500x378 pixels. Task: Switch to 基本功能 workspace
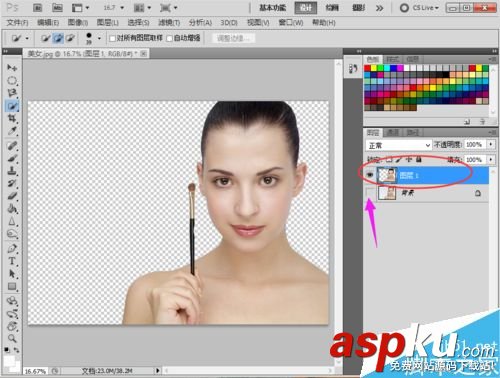click(273, 8)
